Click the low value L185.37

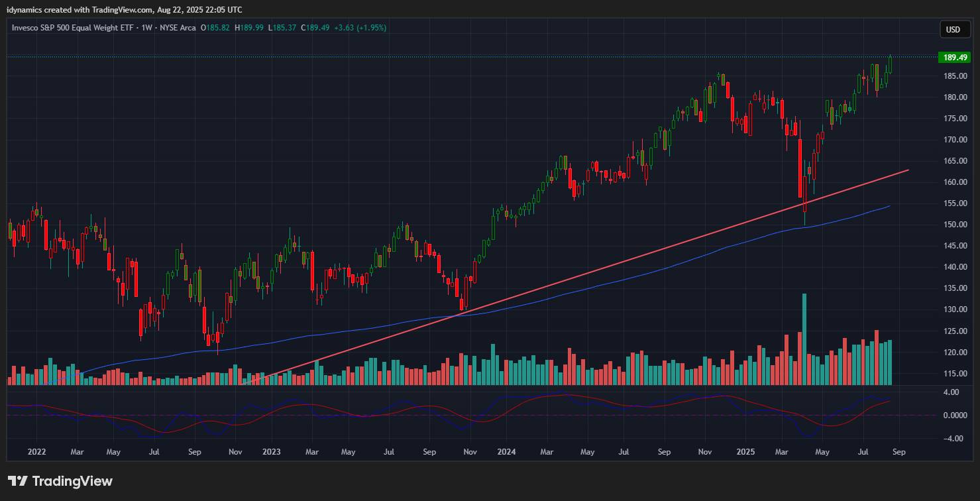[282, 28]
